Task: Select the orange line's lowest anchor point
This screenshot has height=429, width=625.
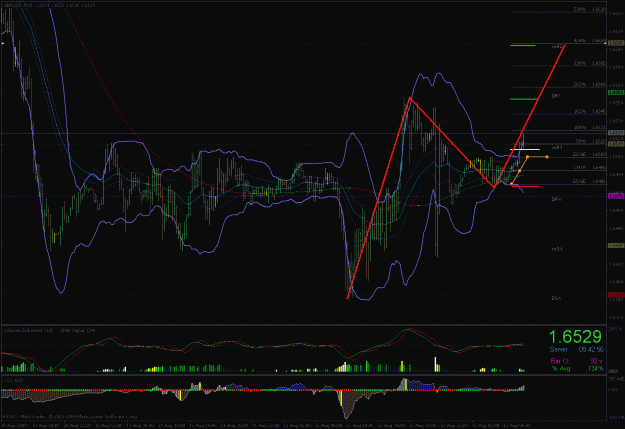Action: 512,183
